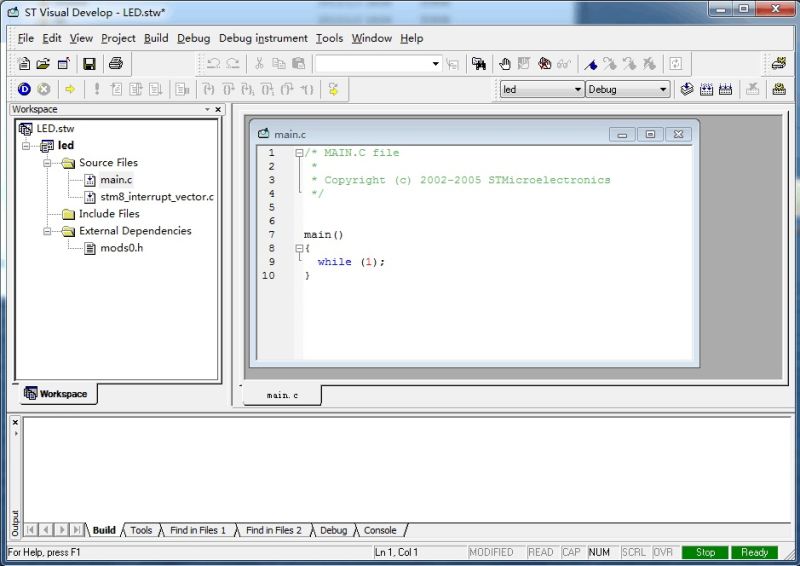
Task: Click the Rebuild All icon
Action: coord(726,89)
